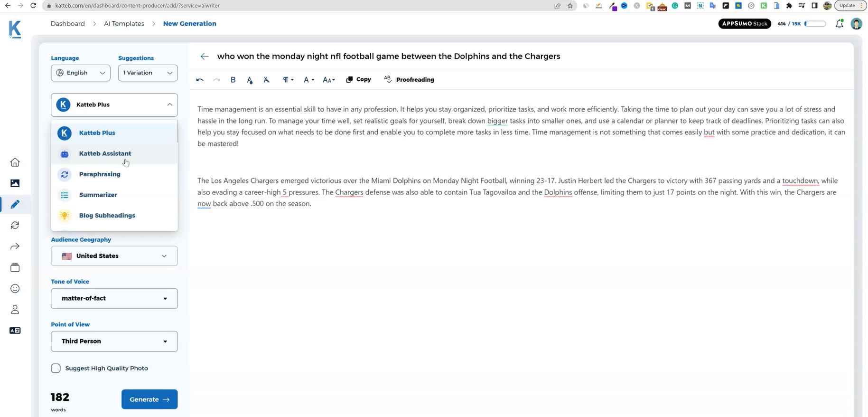Click the Copy button in toolbar
The width and height of the screenshot is (868, 417).
point(359,80)
